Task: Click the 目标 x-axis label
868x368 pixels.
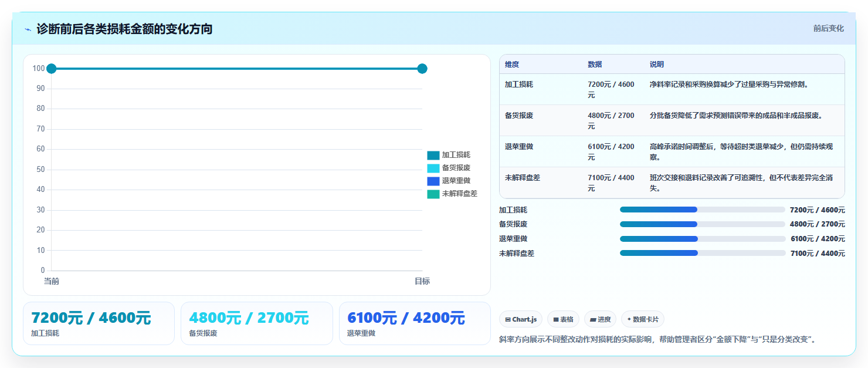Action: (422, 282)
